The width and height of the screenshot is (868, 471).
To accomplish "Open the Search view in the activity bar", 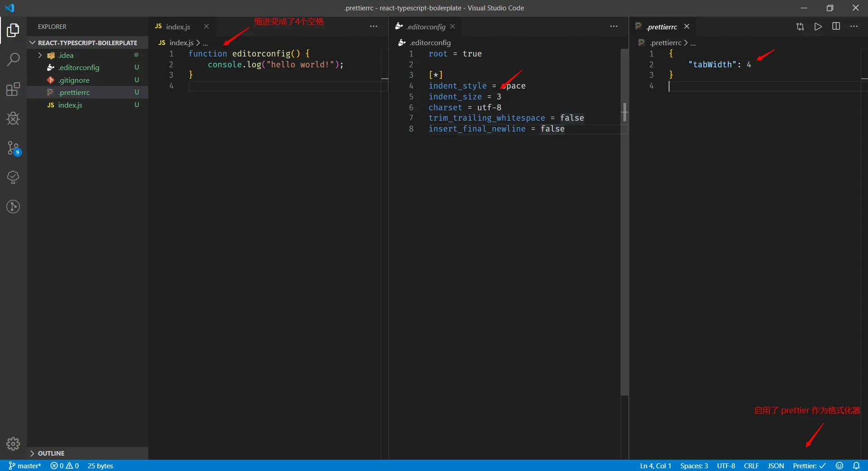I will [x=13, y=59].
